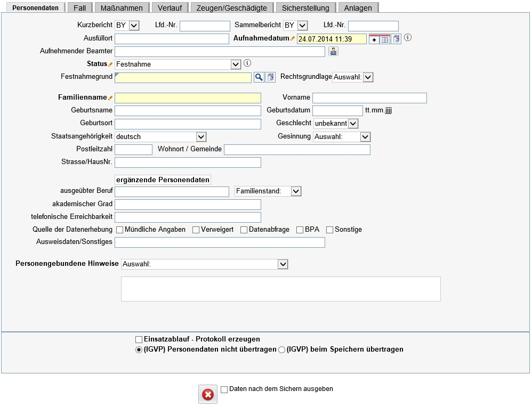Click the Personengebundene Hinweise text area

[281, 289]
